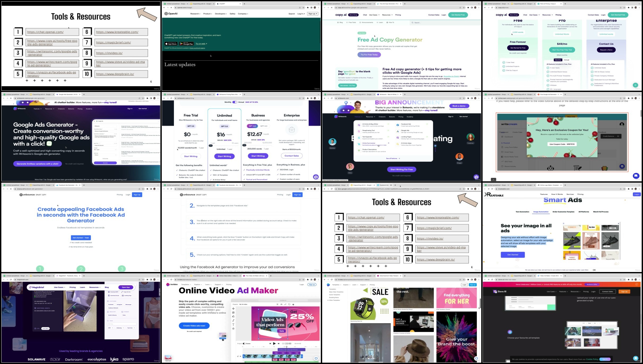This screenshot has height=364, width=643.
Task: Close the Writecream coupon popup with X
Action: point(595,120)
